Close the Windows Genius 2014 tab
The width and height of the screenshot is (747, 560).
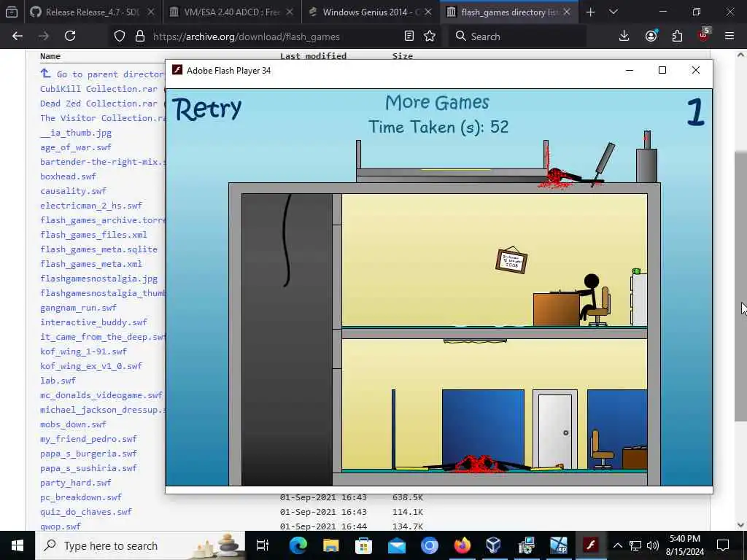(x=428, y=12)
